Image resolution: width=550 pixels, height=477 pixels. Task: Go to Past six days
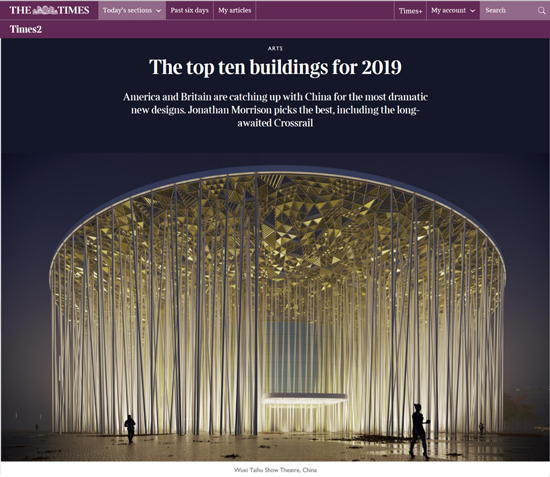pos(189,11)
